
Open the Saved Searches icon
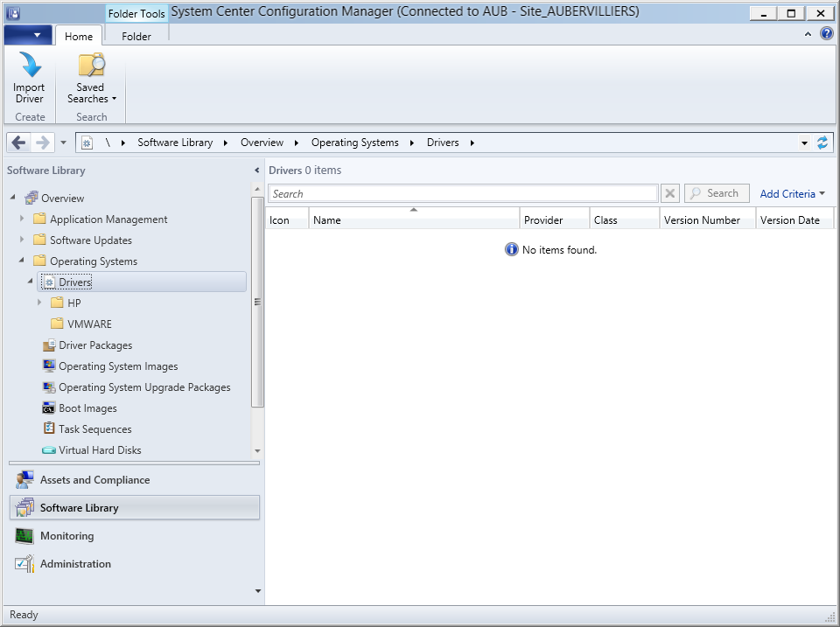91,65
